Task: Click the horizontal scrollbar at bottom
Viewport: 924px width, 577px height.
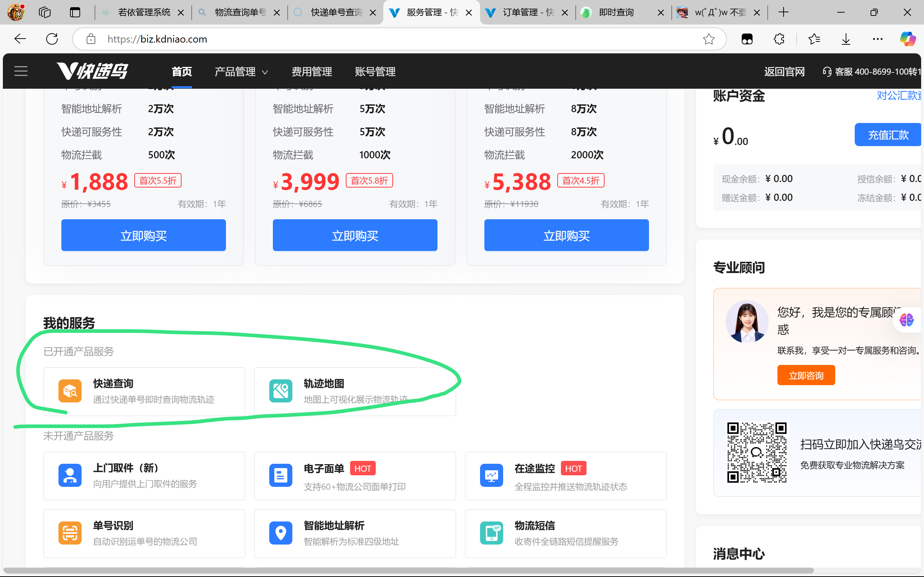Action: click(409, 571)
